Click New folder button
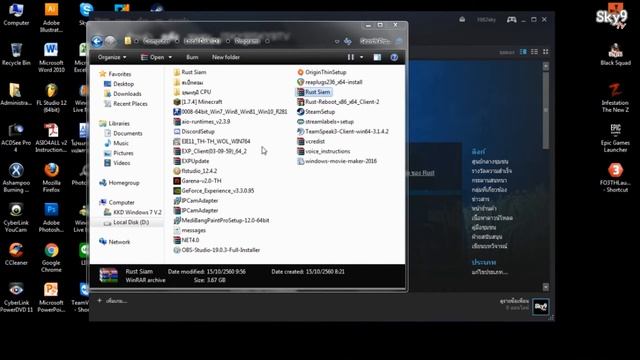640x360 pixels. (226, 57)
